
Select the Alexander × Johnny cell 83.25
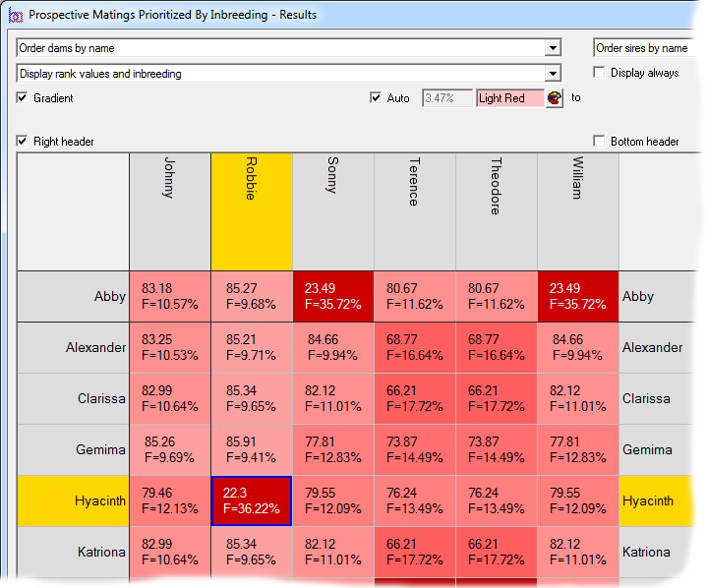click(x=170, y=348)
